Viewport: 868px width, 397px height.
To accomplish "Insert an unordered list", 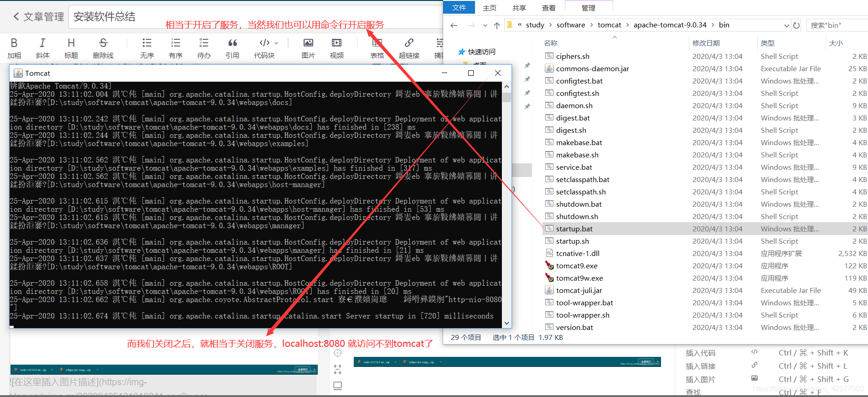I will (147, 48).
